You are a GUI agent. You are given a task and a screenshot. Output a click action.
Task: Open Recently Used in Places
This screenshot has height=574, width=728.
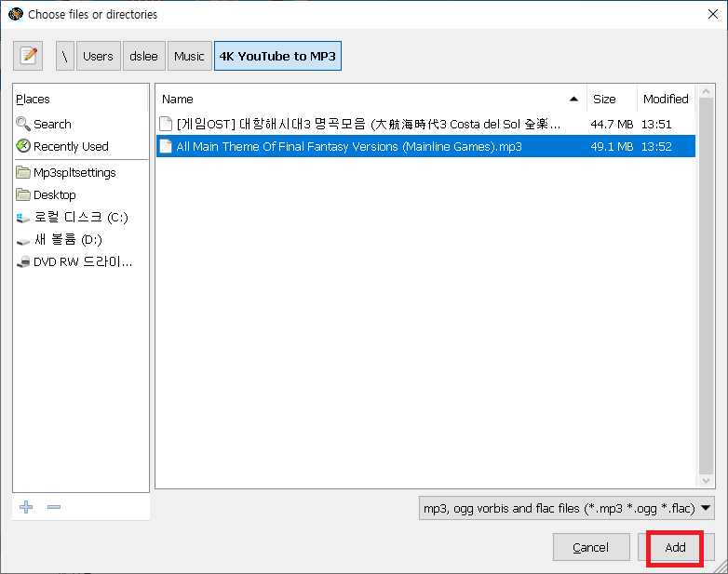coord(71,146)
